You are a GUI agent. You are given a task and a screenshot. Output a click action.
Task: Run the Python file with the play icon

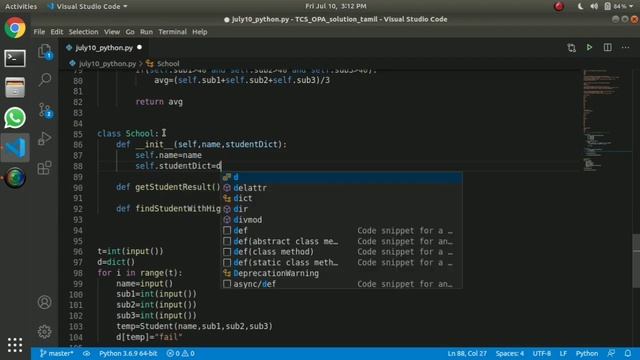click(x=589, y=47)
